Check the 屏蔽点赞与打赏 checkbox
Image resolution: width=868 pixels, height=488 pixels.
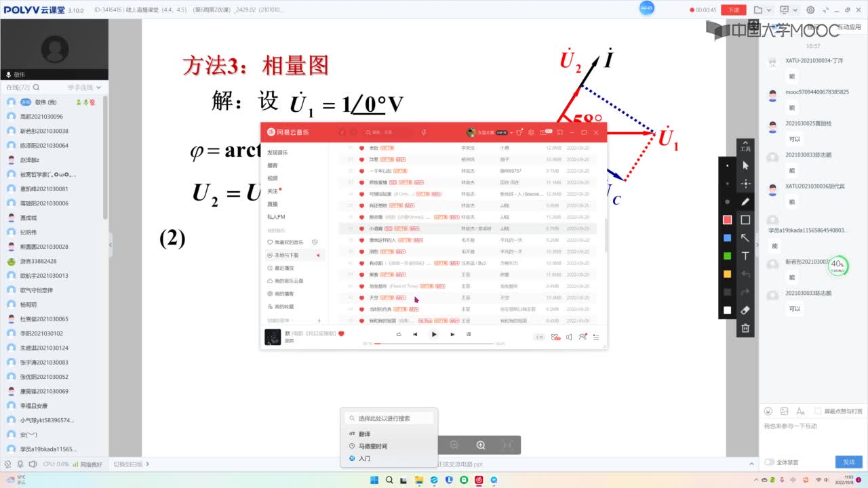pyautogui.click(x=818, y=411)
